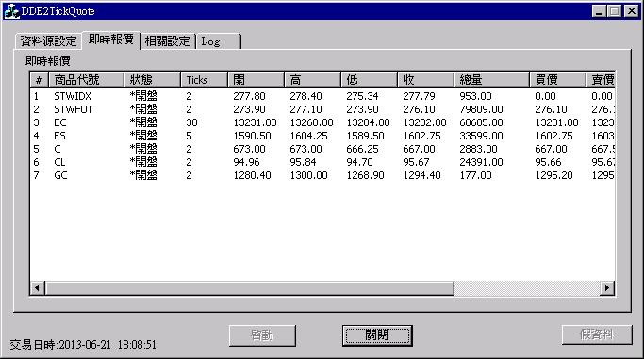Select the GC row in the list

coord(322,175)
